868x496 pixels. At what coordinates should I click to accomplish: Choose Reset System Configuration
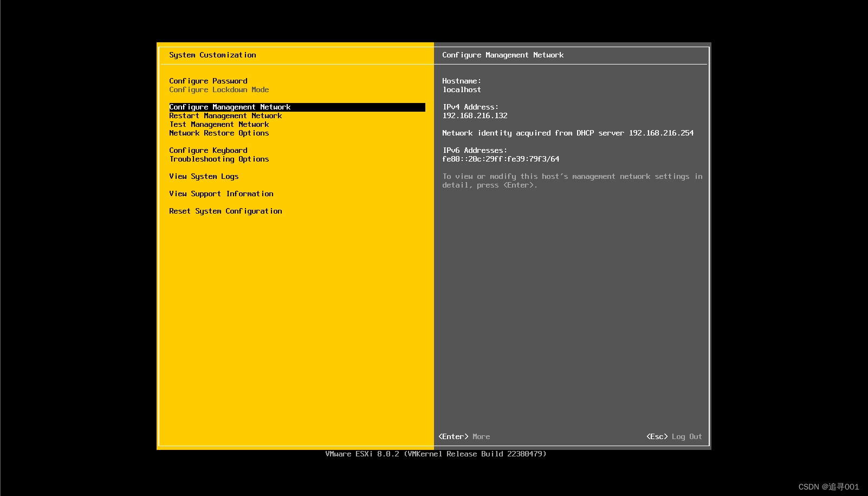click(225, 211)
